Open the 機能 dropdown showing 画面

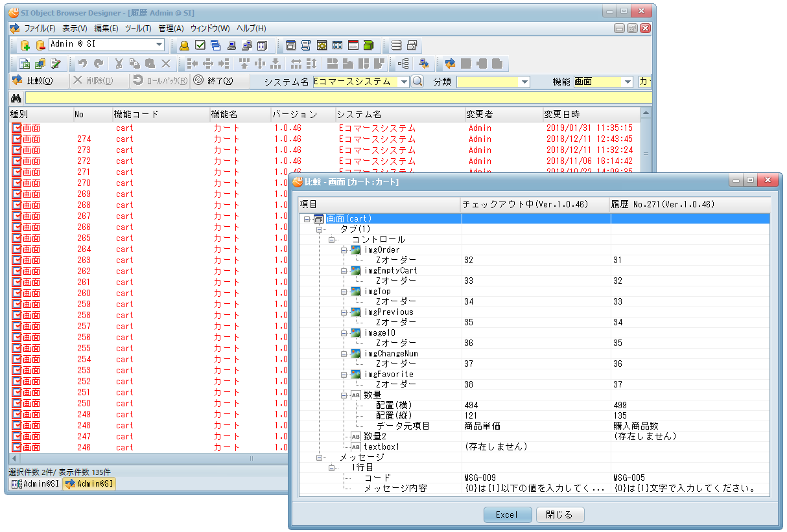(628, 82)
